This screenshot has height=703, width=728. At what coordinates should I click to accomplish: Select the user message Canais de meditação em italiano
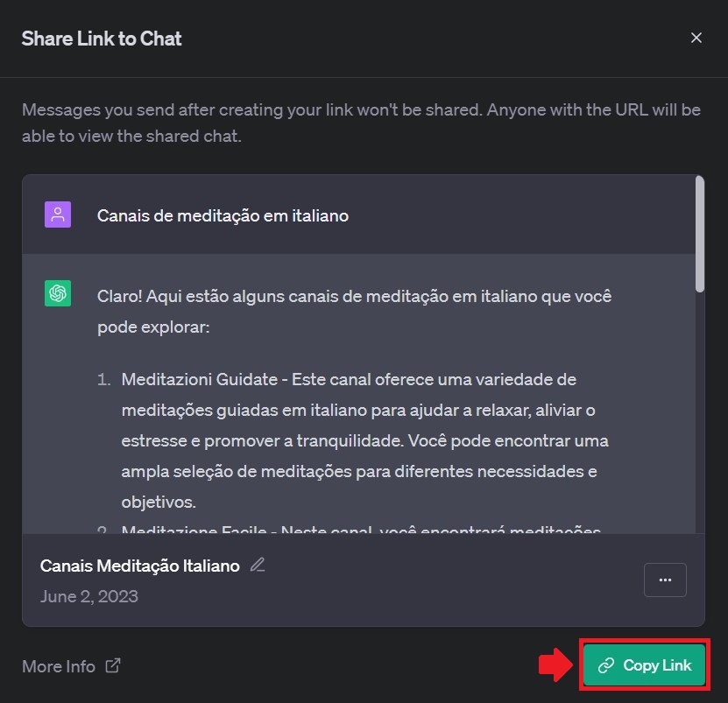(223, 215)
